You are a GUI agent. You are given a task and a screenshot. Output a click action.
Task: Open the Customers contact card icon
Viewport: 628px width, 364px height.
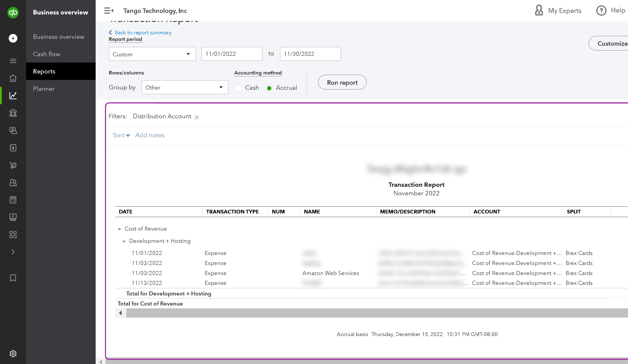coord(13,148)
